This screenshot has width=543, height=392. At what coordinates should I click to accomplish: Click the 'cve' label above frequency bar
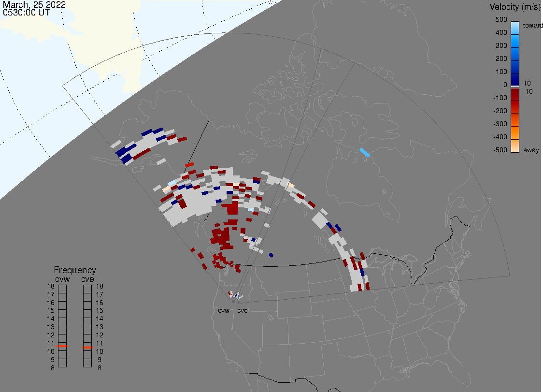click(87, 279)
